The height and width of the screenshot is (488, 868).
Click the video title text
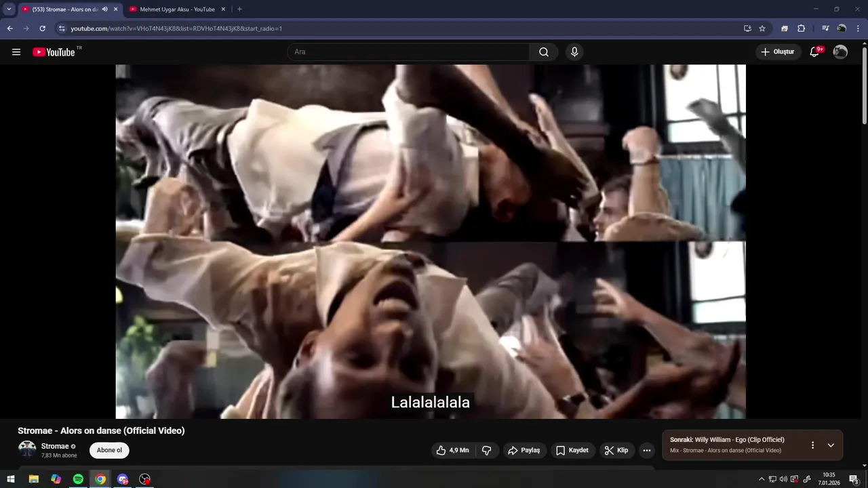click(101, 430)
